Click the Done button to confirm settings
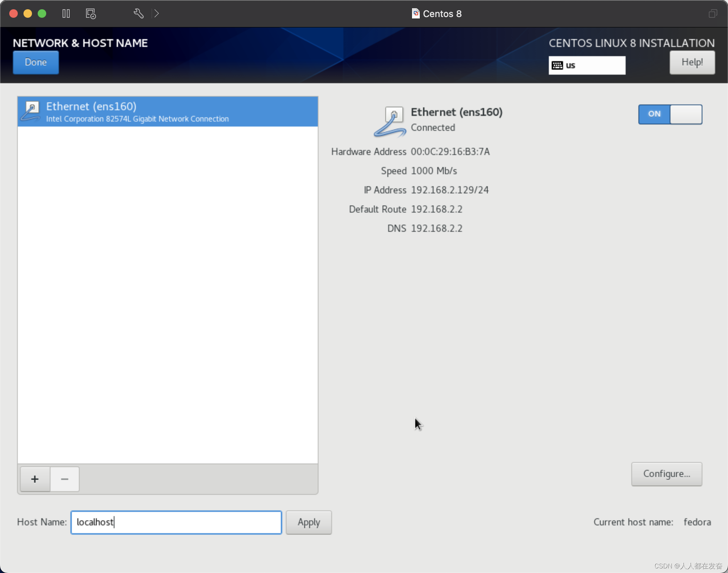Screen dimensions: 728x573 pyautogui.click(x=36, y=61)
